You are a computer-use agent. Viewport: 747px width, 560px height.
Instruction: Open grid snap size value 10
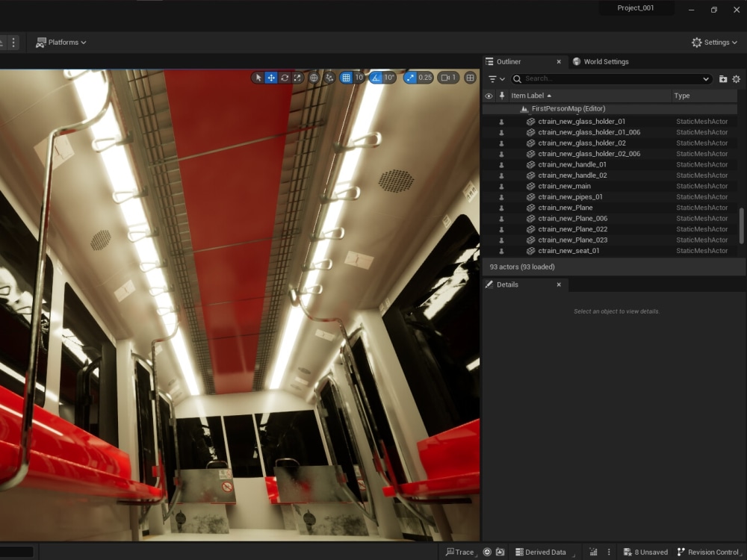coord(359,78)
